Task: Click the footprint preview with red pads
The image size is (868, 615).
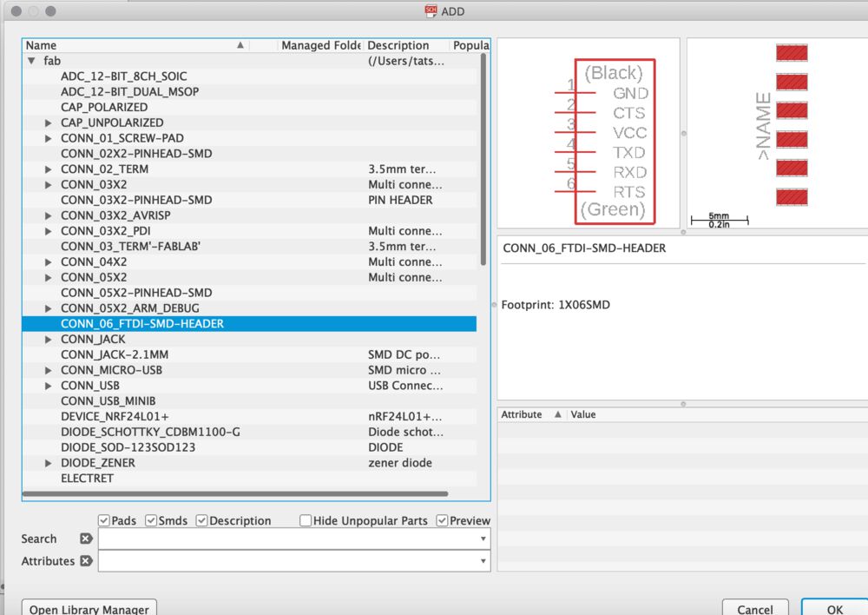Action: pos(777,133)
